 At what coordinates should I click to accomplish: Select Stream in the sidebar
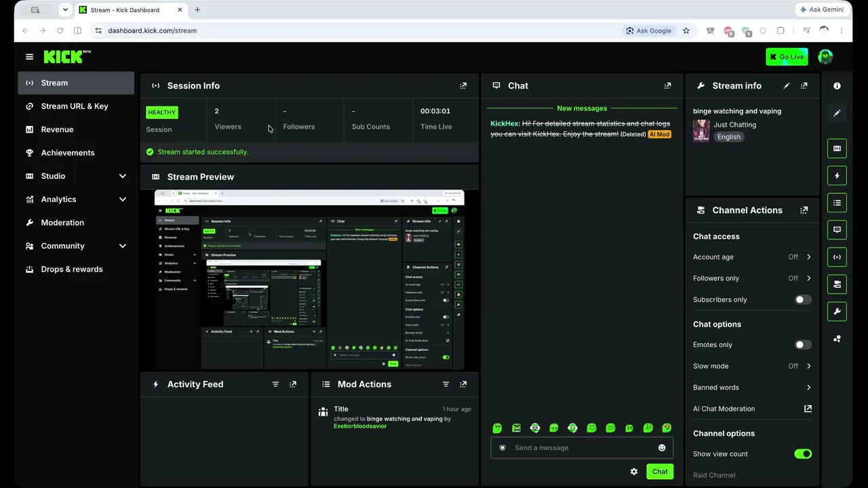(76, 83)
